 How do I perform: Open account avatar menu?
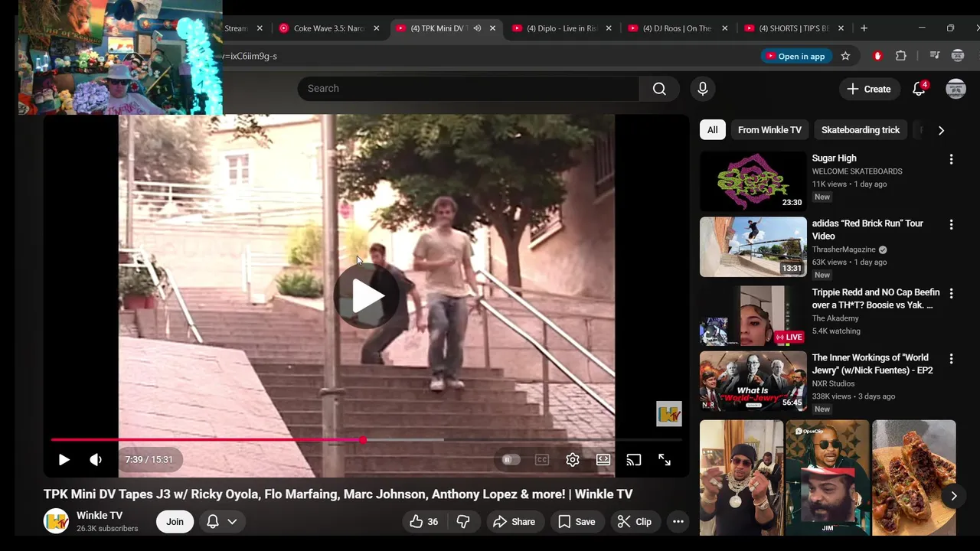pyautogui.click(x=955, y=89)
